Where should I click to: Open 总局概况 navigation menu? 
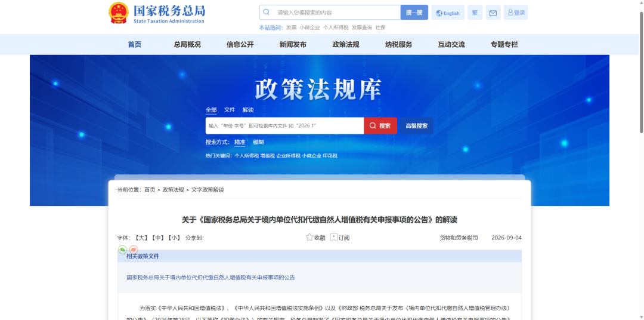(187, 44)
